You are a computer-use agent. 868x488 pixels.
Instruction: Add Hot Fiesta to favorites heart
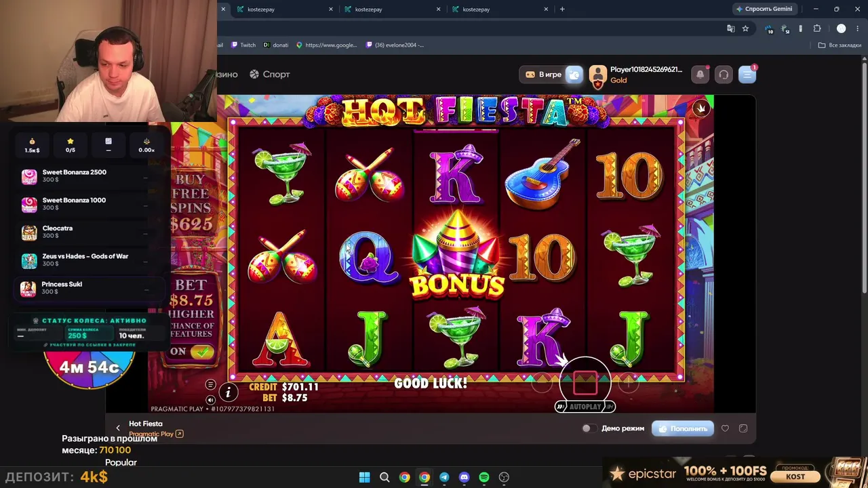[x=725, y=428]
